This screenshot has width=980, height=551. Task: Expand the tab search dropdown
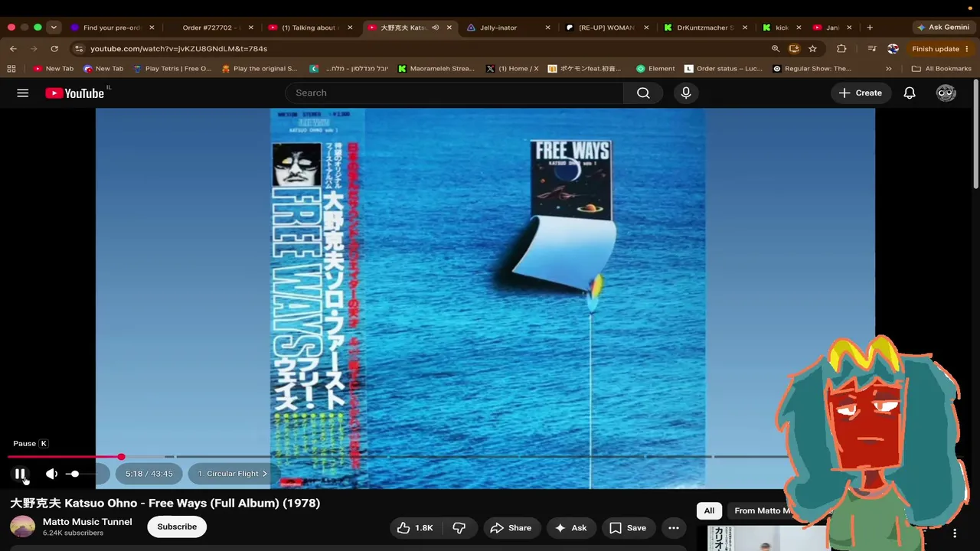click(54, 28)
